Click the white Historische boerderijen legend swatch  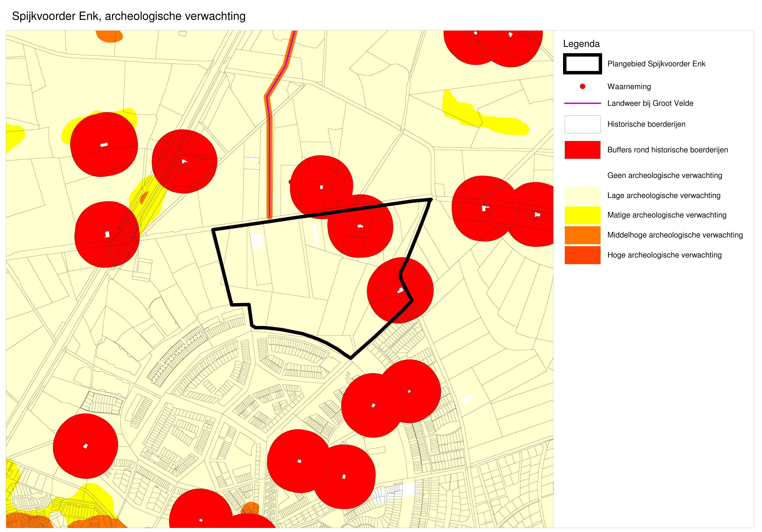coord(582,124)
